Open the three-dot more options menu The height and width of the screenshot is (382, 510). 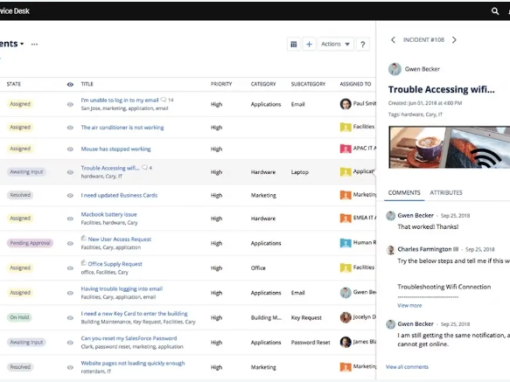pos(34,44)
